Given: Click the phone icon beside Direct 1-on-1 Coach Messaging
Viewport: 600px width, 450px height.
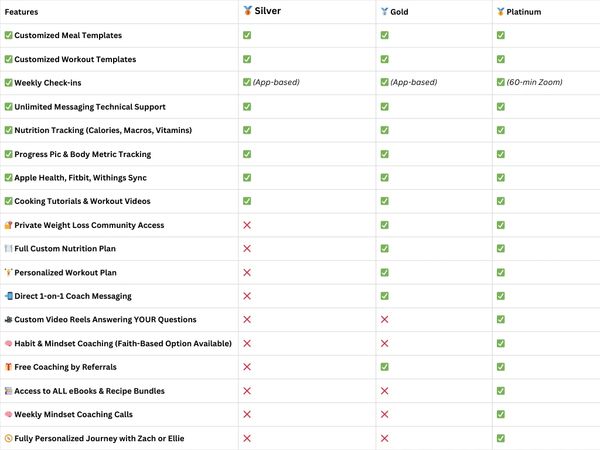Looking at the screenshot, I should 8,296.
